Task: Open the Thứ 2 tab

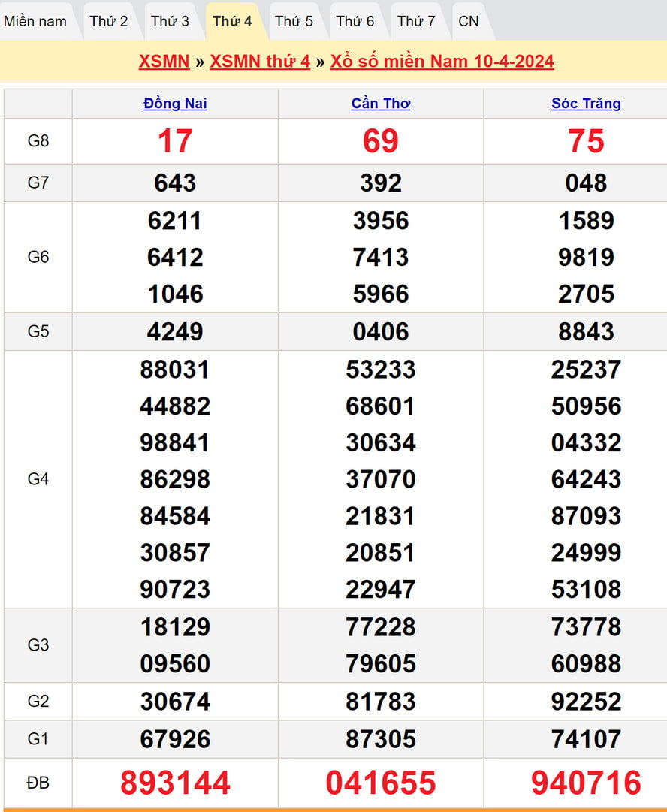Action: pyautogui.click(x=109, y=21)
